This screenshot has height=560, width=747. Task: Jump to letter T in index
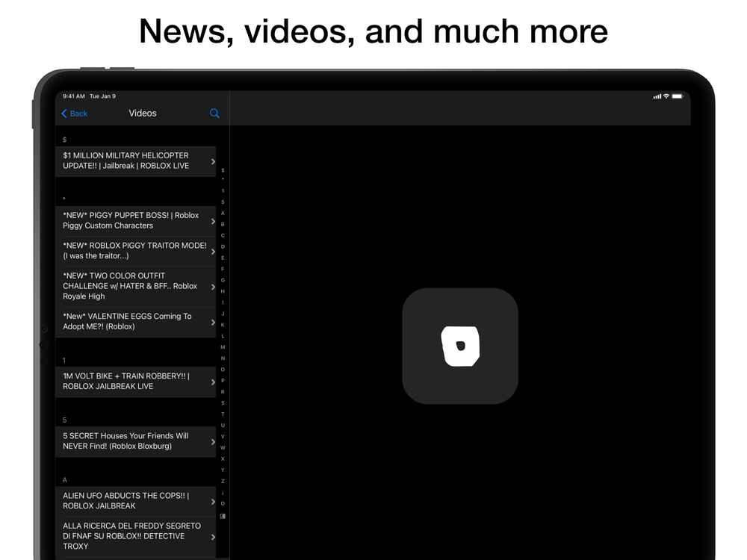(x=223, y=414)
